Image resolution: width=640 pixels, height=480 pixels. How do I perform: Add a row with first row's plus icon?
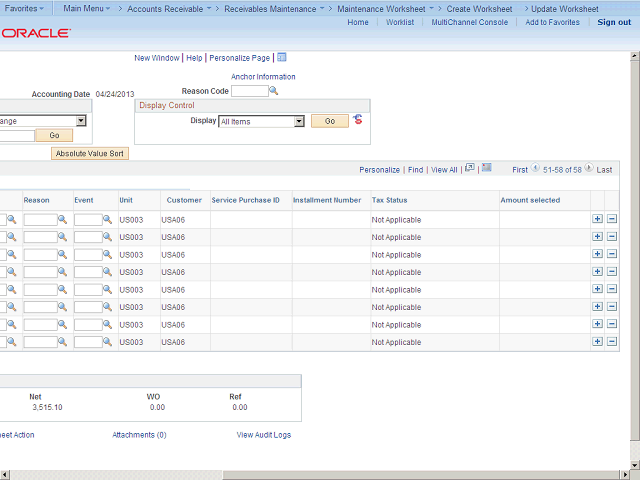tap(597, 219)
